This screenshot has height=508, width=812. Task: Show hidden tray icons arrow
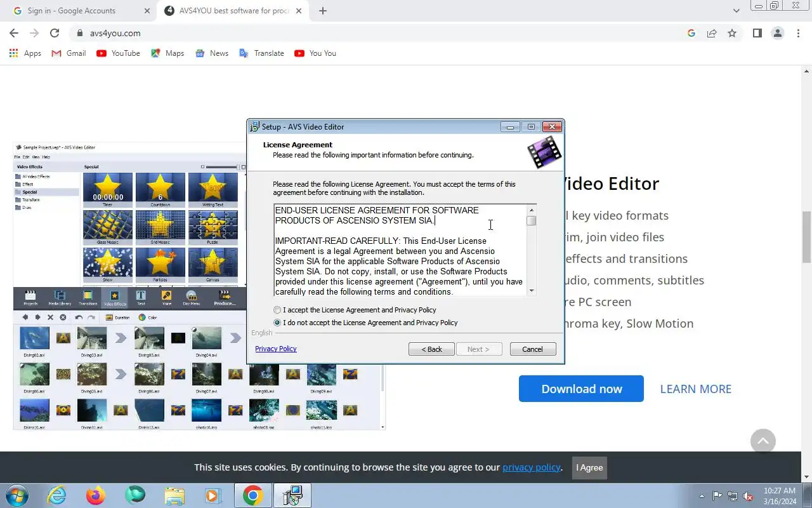[x=702, y=496]
